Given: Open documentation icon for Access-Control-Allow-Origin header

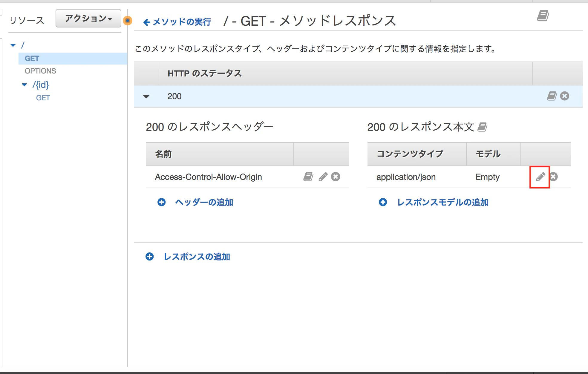Looking at the screenshot, I should (308, 177).
